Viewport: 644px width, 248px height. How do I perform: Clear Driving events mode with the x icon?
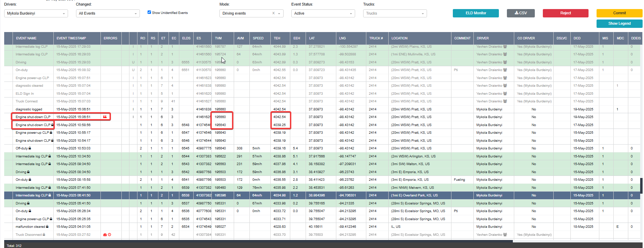274,13
